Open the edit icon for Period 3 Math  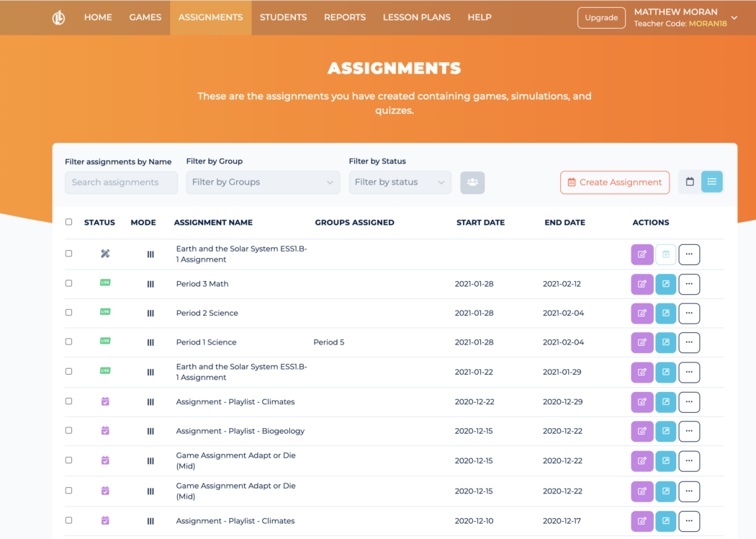(x=642, y=284)
